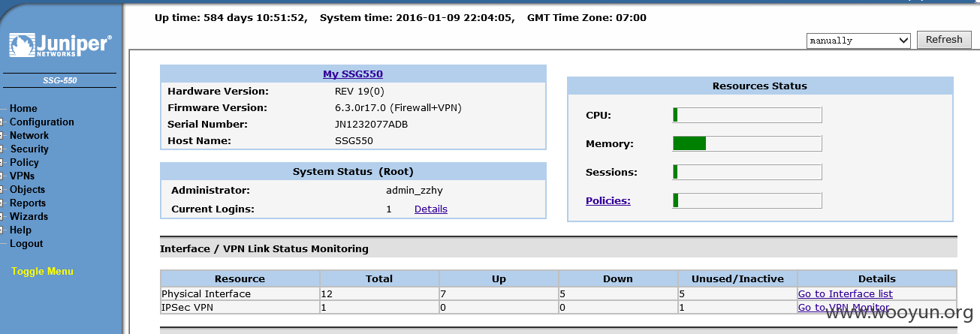The height and width of the screenshot is (334, 980).
Task: Open the My SSG550 header link
Action: pos(353,74)
